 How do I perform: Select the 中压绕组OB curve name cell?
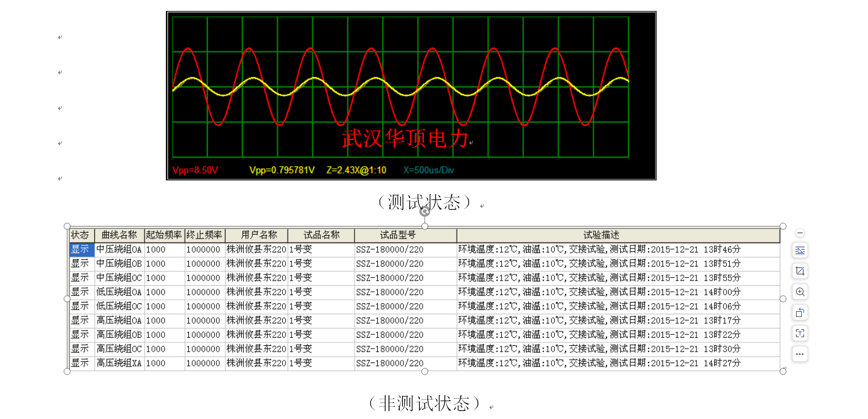click(x=119, y=263)
